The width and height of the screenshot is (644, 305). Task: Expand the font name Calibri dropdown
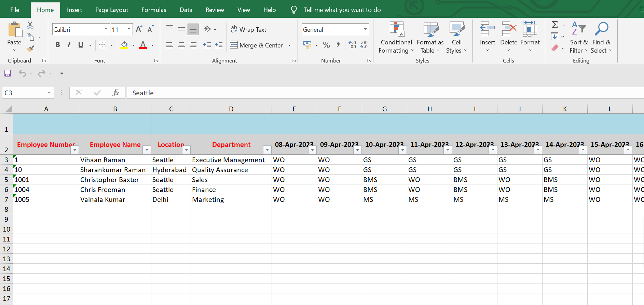point(106,29)
